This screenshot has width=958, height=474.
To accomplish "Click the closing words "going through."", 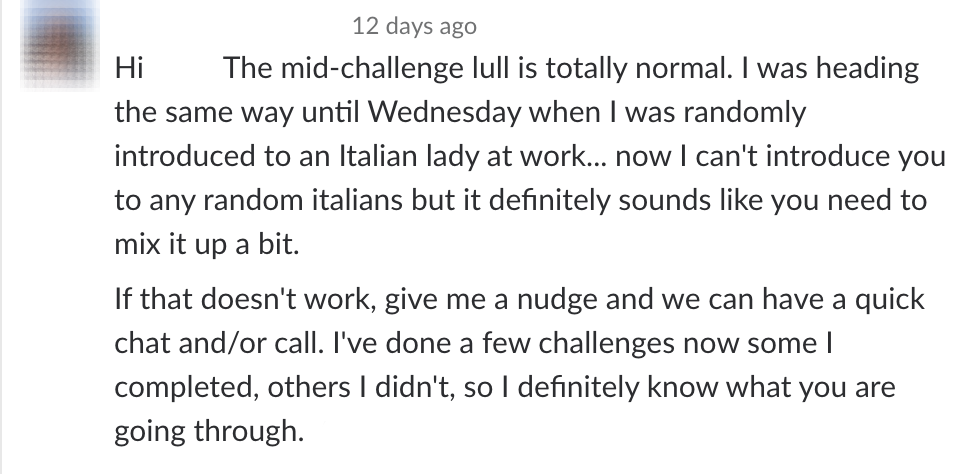I will pyautogui.click(x=207, y=432).
